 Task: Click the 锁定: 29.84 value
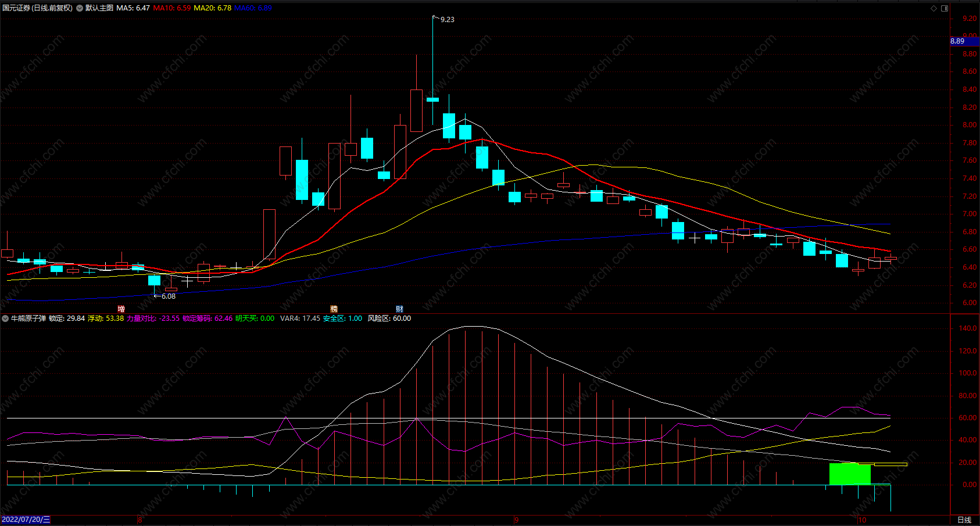pyautogui.click(x=67, y=319)
